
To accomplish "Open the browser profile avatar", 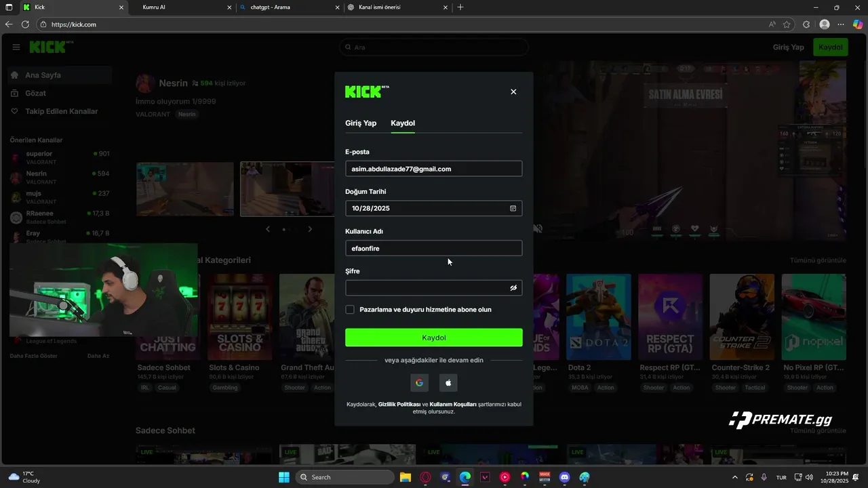I will pyautogui.click(x=825, y=24).
